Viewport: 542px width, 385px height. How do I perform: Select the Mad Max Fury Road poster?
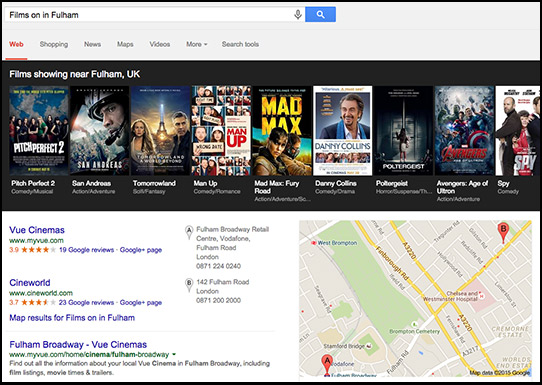pyautogui.click(x=282, y=131)
